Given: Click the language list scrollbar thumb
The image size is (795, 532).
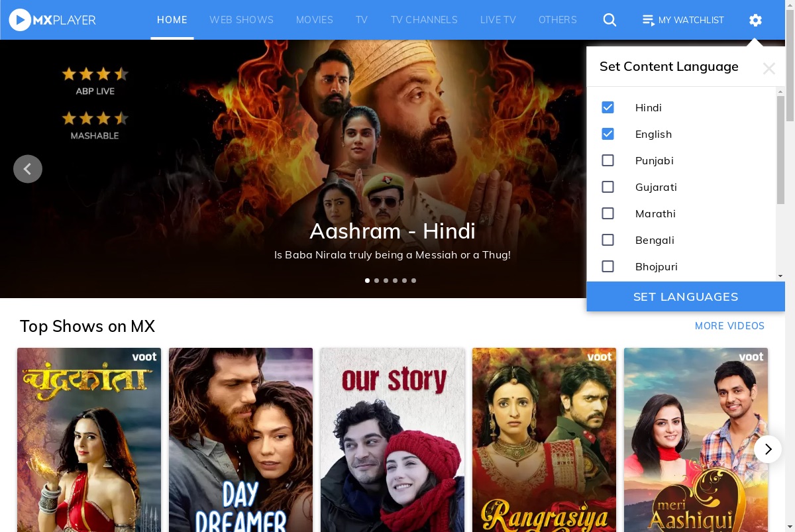Looking at the screenshot, I should pyautogui.click(x=780, y=149).
